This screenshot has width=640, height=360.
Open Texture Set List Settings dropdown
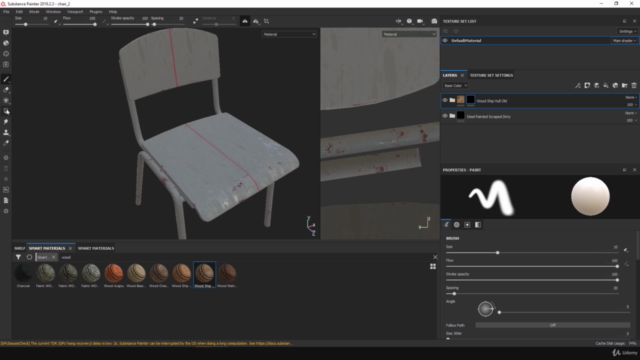click(x=627, y=31)
